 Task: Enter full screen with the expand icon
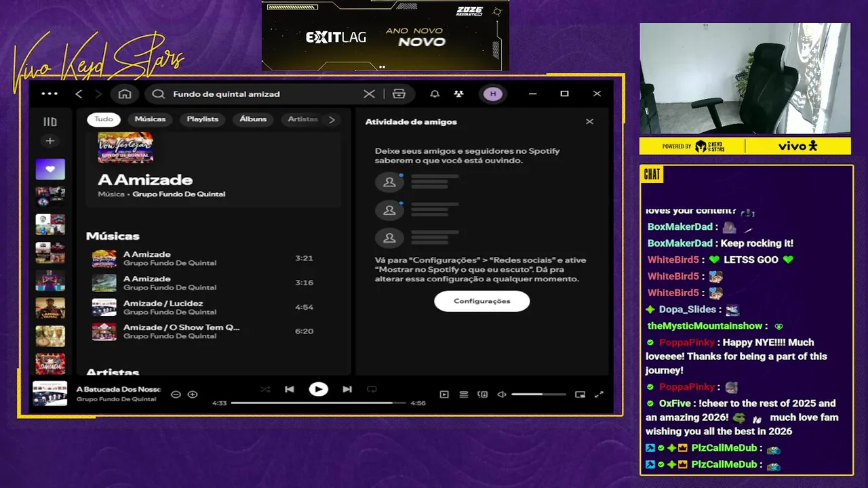pos(599,394)
